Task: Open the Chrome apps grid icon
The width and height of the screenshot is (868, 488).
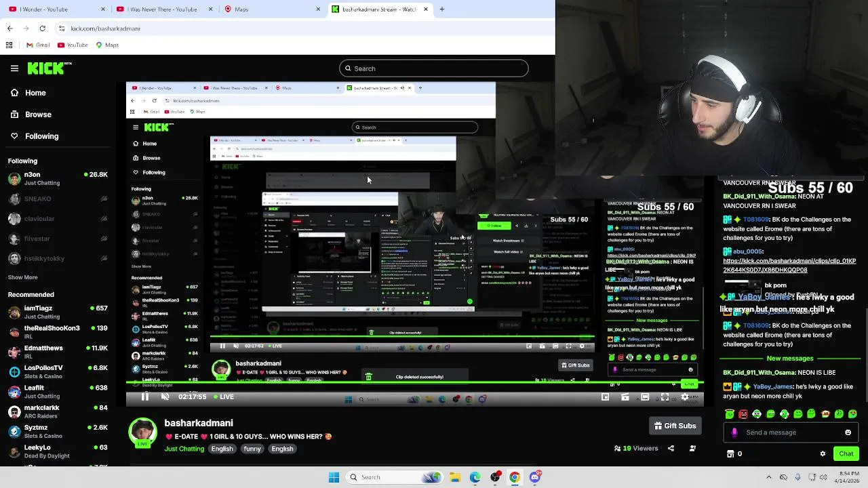Action: point(9,45)
